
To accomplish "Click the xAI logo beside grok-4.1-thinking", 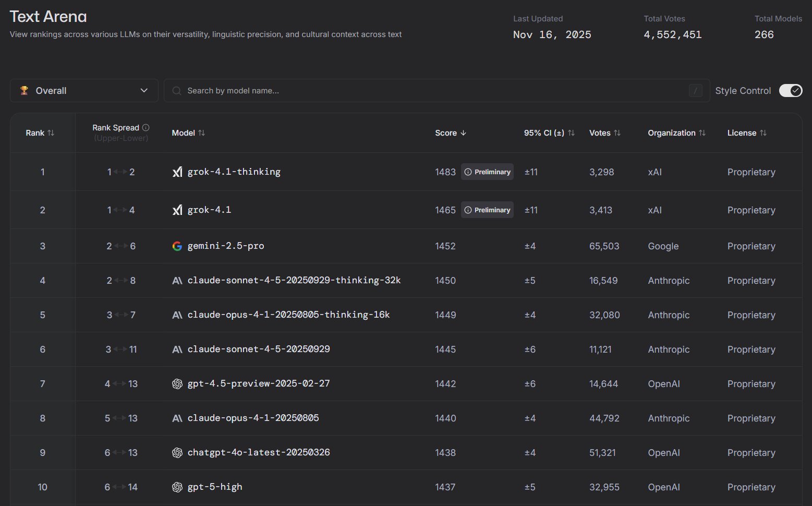I will 177,172.
